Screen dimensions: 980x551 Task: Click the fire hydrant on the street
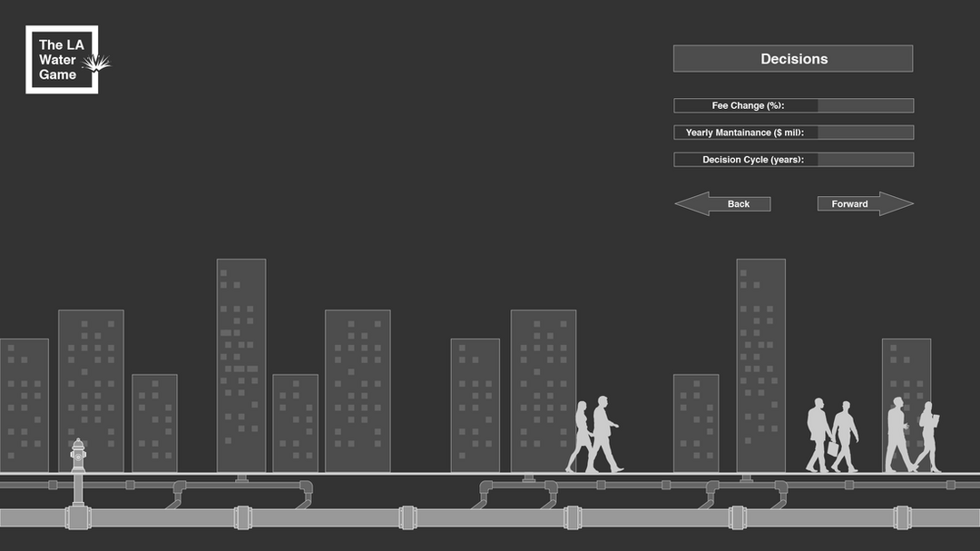coord(78,465)
